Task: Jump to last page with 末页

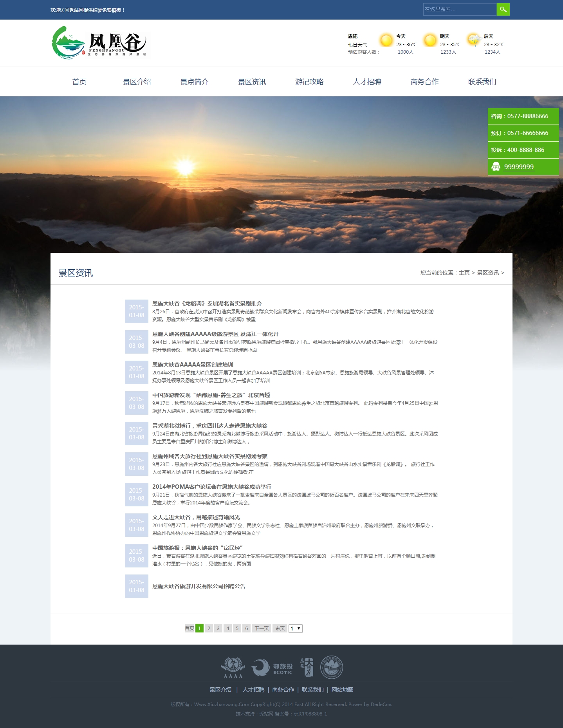Action: click(x=280, y=629)
